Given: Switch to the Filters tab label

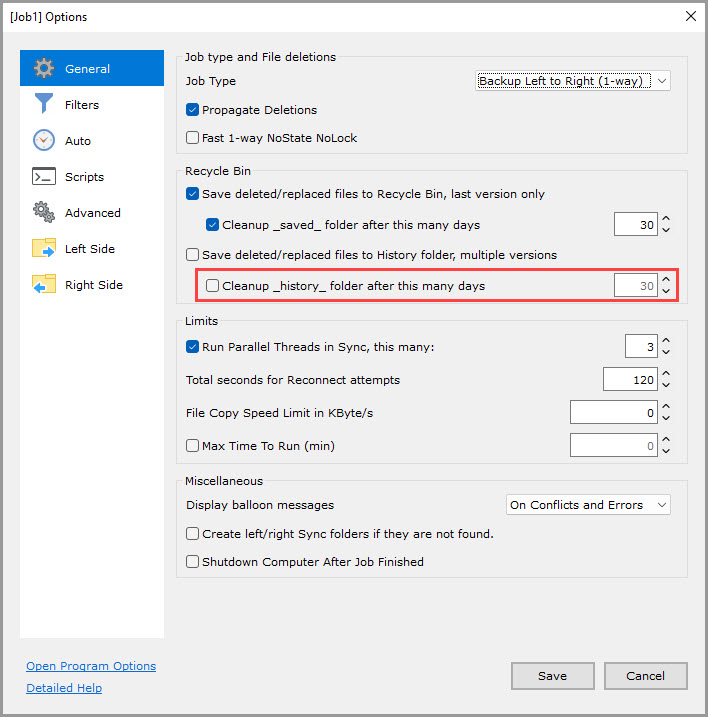Looking at the screenshot, I should tap(82, 105).
